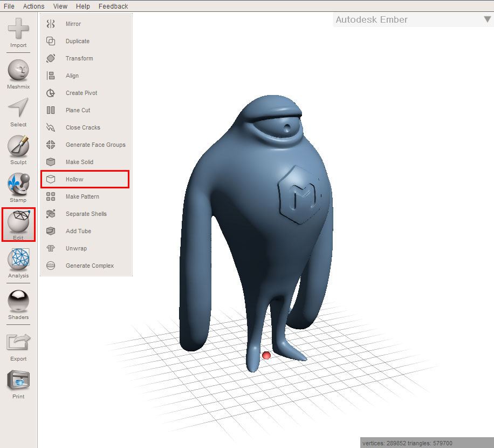Click the Unwrap command
The width and height of the screenshot is (494, 448).
86,248
